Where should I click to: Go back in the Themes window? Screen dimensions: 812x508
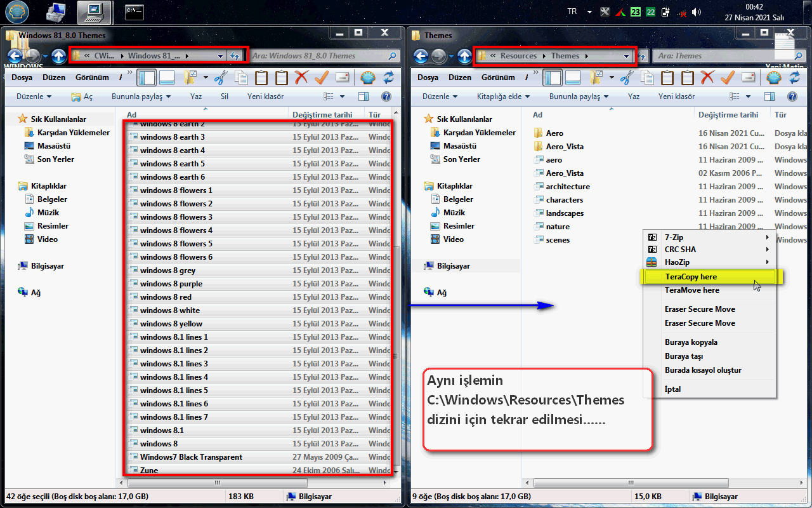(x=421, y=56)
